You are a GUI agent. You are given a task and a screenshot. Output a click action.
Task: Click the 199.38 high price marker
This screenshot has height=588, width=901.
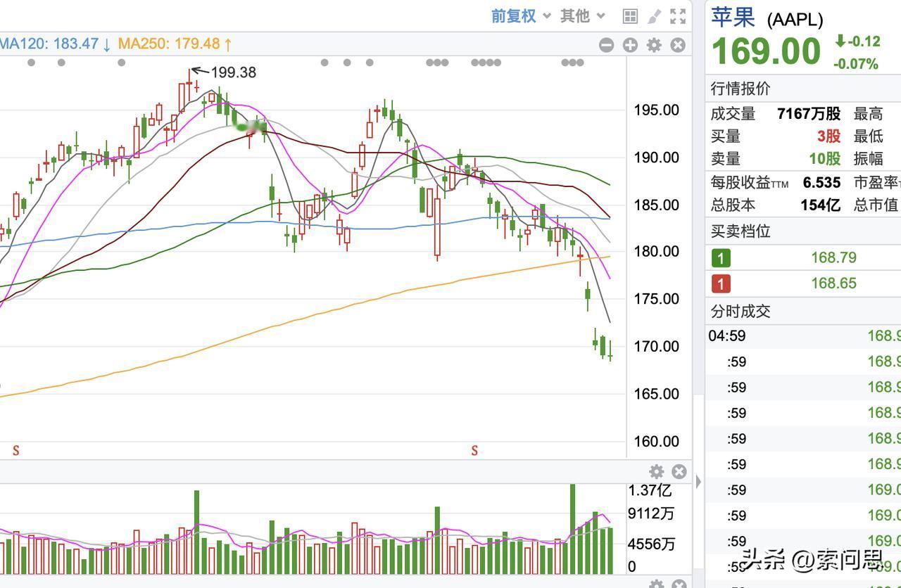point(233,72)
